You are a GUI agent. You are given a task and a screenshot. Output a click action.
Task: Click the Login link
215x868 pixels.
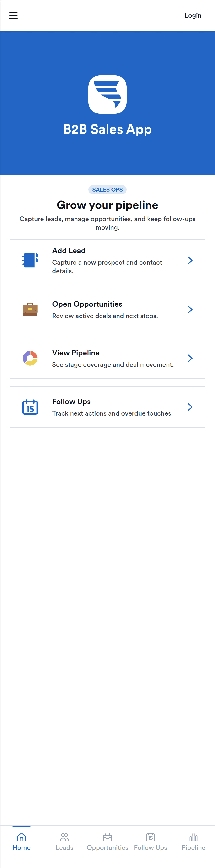(193, 16)
